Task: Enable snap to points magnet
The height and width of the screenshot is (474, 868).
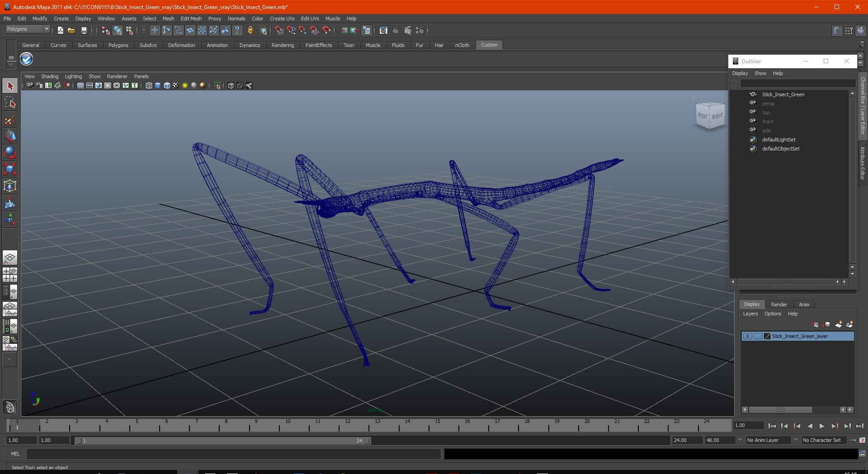Action: [x=302, y=30]
